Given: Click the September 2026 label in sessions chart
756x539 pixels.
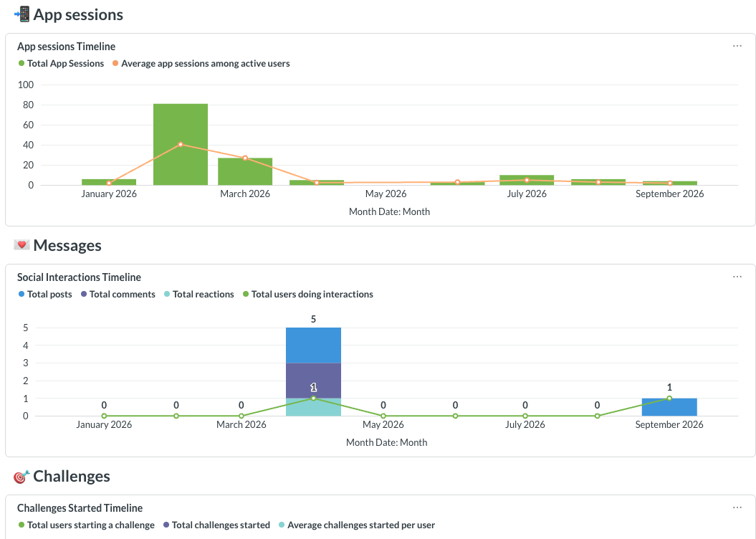Looking at the screenshot, I should point(669,194).
